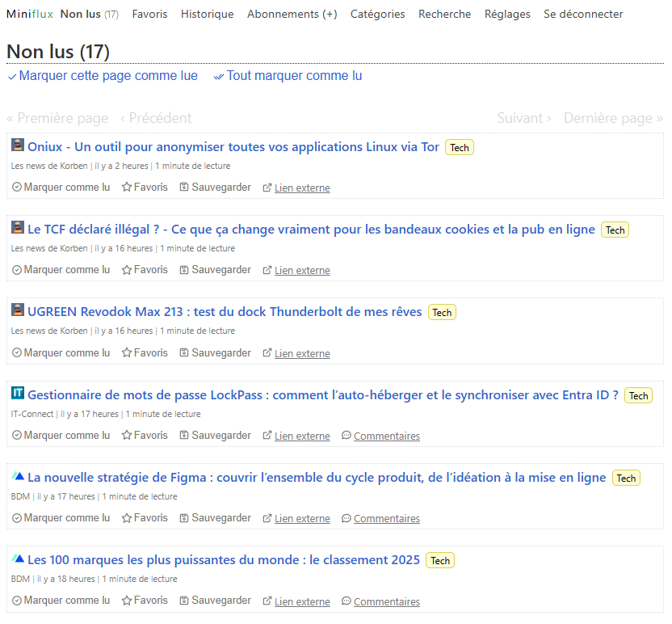The image size is (672, 624).
Task: Save the UGREEN Revodok article with Sauvegarder
Action: click(215, 353)
